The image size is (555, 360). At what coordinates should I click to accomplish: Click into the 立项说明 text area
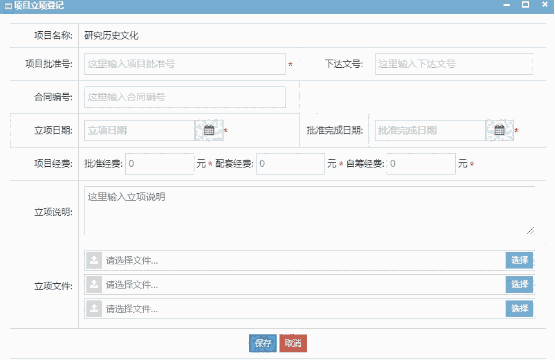pyautogui.click(x=309, y=211)
